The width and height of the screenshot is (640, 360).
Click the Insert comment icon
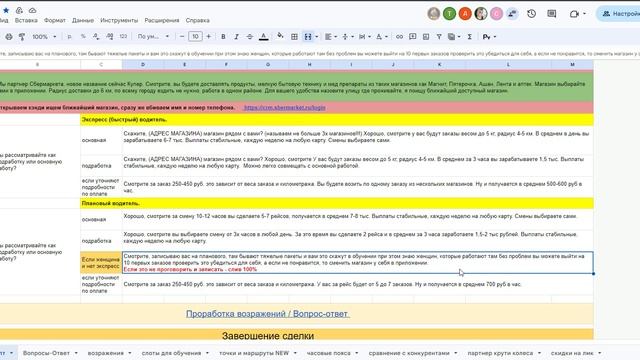pos(413,37)
